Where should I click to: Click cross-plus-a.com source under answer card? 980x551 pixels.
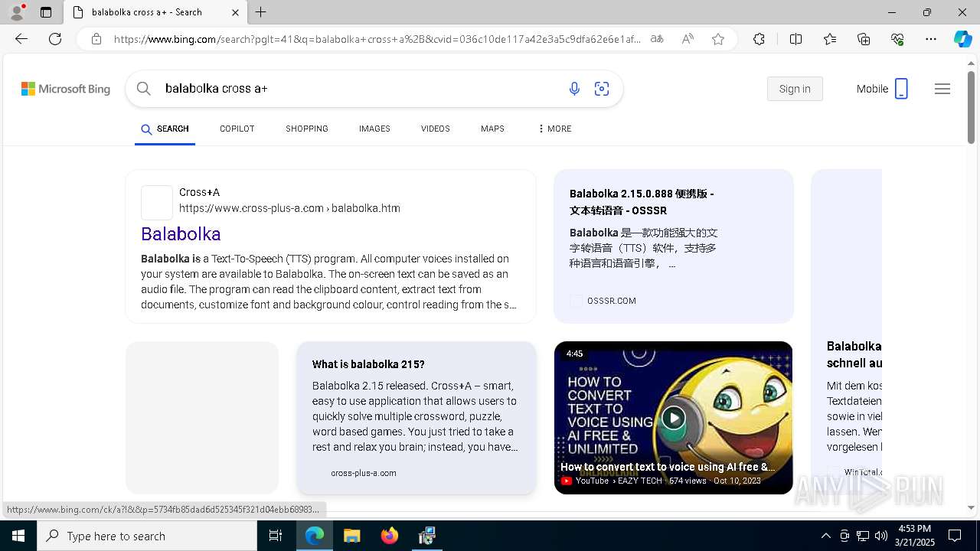[364, 473]
